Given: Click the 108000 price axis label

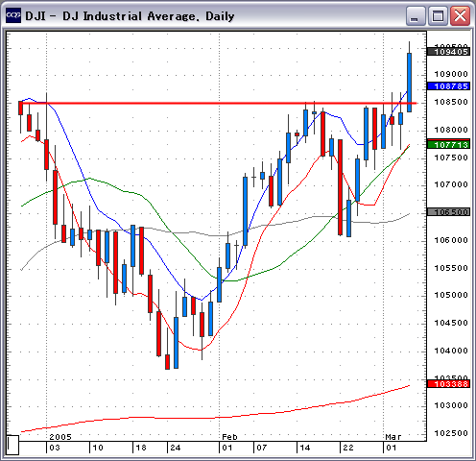Looking at the screenshot, I should (x=451, y=130).
